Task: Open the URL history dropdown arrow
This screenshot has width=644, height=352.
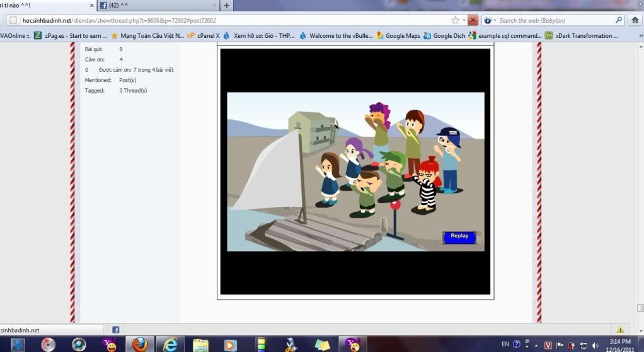Action: pos(464,20)
